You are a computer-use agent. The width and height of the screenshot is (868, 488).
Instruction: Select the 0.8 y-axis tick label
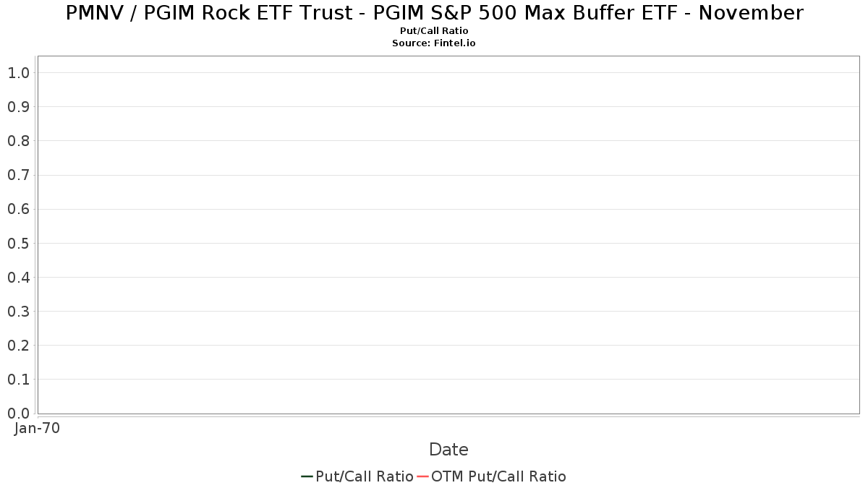tap(19, 141)
